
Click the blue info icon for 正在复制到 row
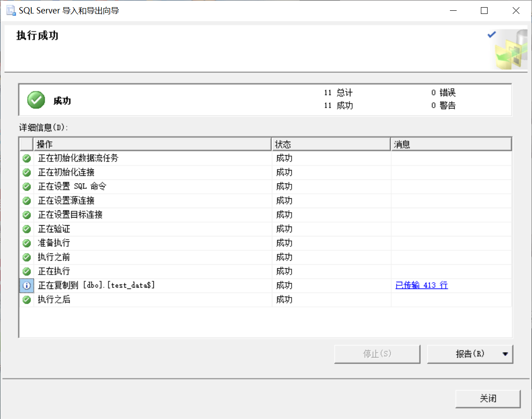click(x=27, y=286)
